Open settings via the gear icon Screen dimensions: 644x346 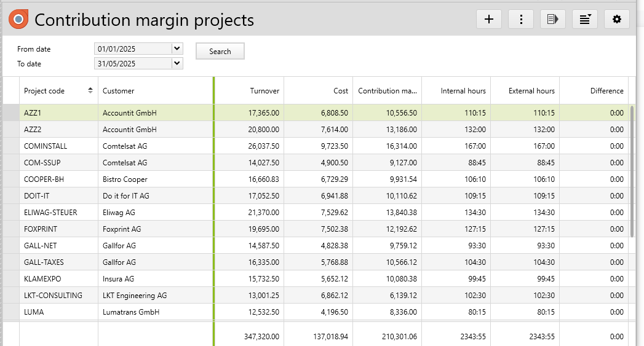pos(617,19)
